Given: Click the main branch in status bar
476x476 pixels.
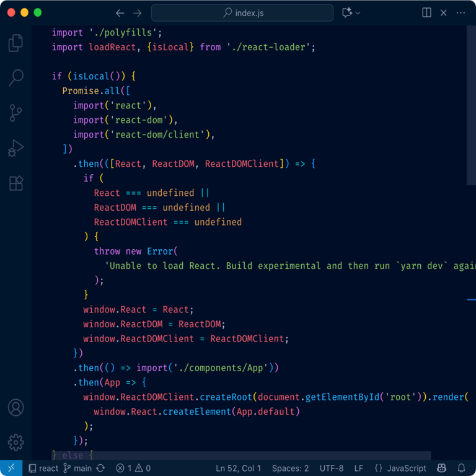Looking at the screenshot, I should 77,469.
